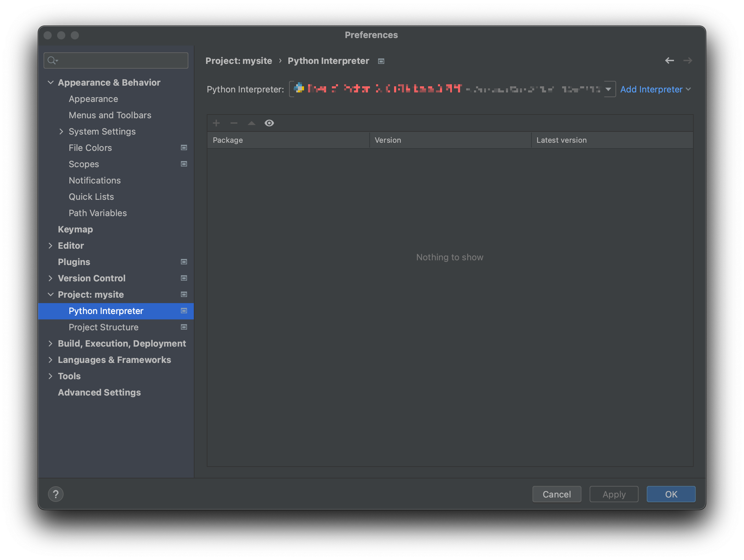This screenshot has height=560, width=744.
Task: Select Project Structure in sidebar
Action: (x=103, y=327)
